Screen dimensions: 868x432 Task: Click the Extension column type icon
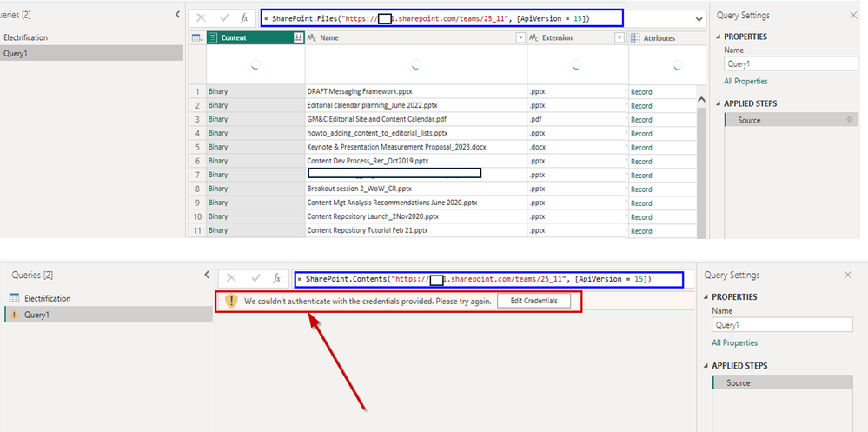(533, 37)
